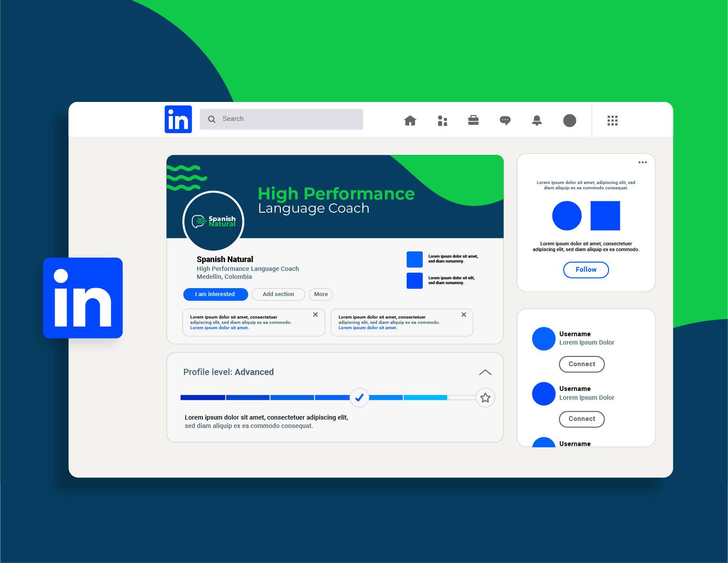Screen dimensions: 728x563
Task: Click the blue circle in the ad card
Action: click(x=567, y=216)
